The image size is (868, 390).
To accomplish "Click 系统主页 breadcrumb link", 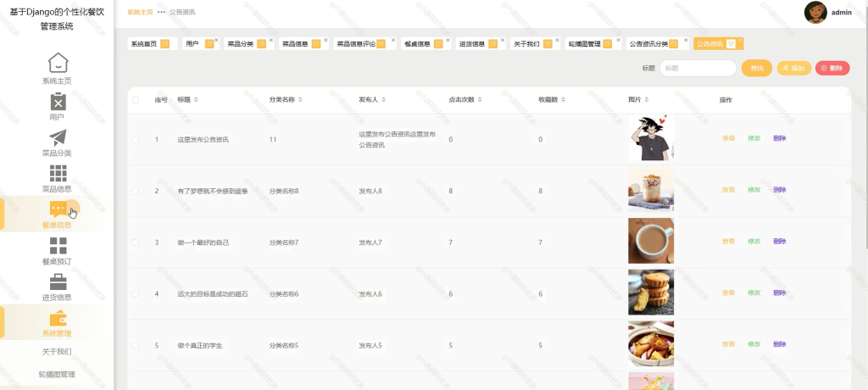I will (x=140, y=12).
